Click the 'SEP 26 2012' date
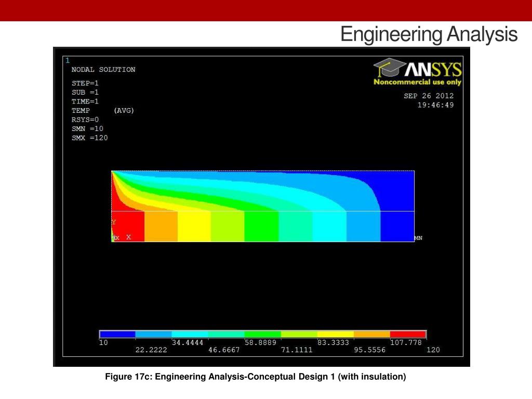This screenshot has width=532, height=399. [x=429, y=96]
